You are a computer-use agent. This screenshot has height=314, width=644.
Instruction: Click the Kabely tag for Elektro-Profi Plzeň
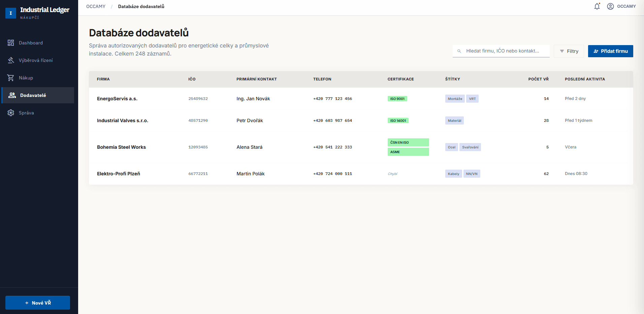pyautogui.click(x=453, y=174)
